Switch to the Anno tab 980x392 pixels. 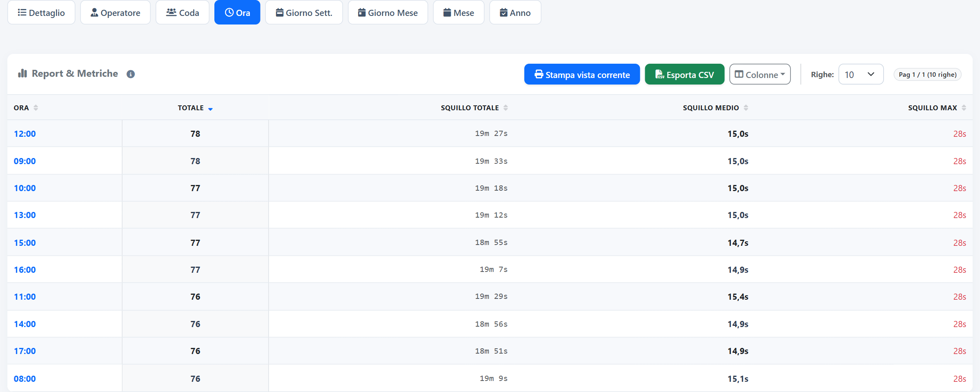515,12
